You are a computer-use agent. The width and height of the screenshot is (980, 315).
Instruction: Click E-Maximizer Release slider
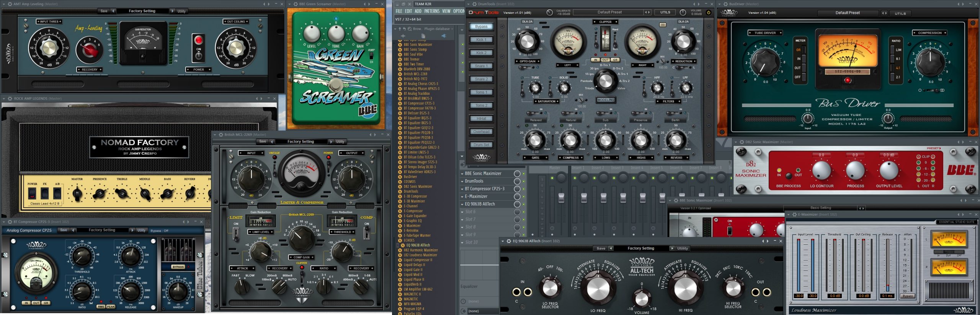pyautogui.click(x=887, y=266)
